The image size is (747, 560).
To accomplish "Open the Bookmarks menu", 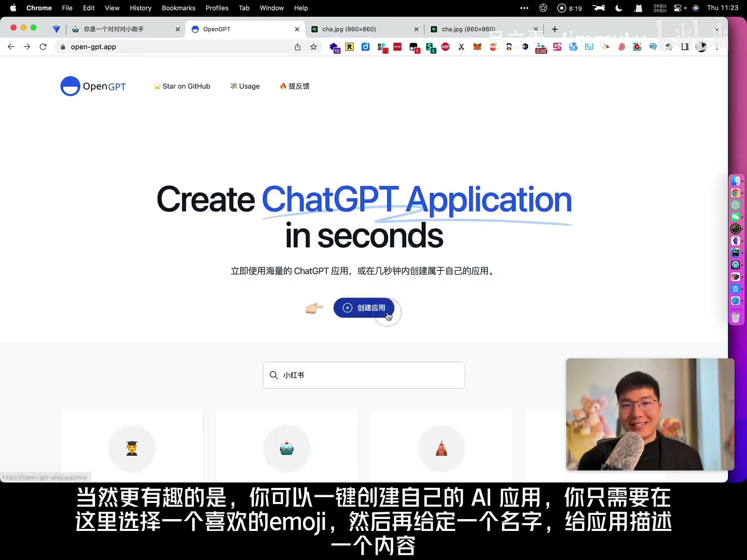I will (x=178, y=8).
